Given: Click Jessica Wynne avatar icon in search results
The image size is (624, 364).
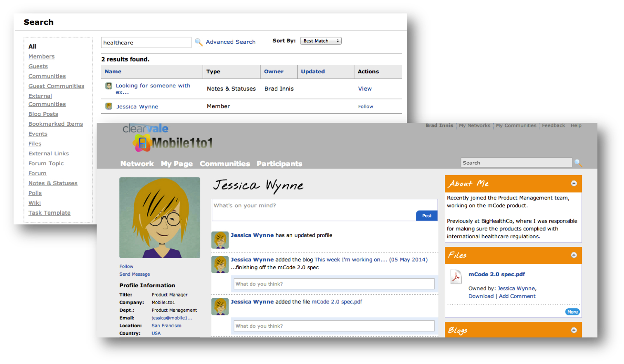Looking at the screenshot, I should 109,106.
